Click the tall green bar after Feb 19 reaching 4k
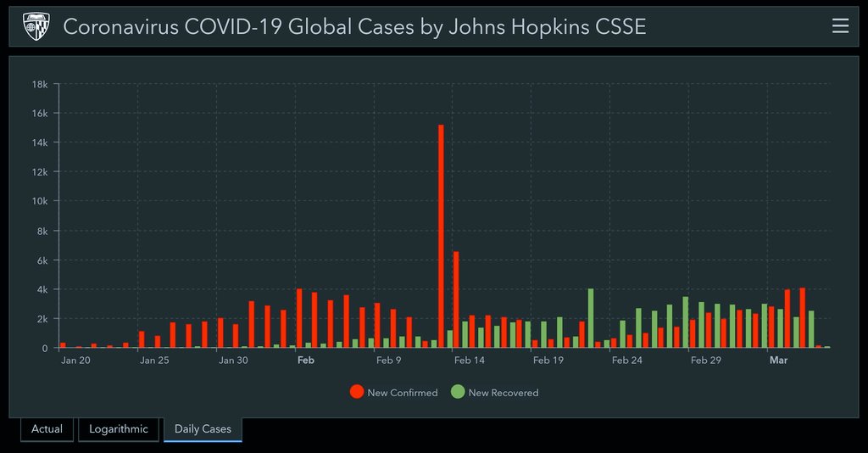 point(591,318)
